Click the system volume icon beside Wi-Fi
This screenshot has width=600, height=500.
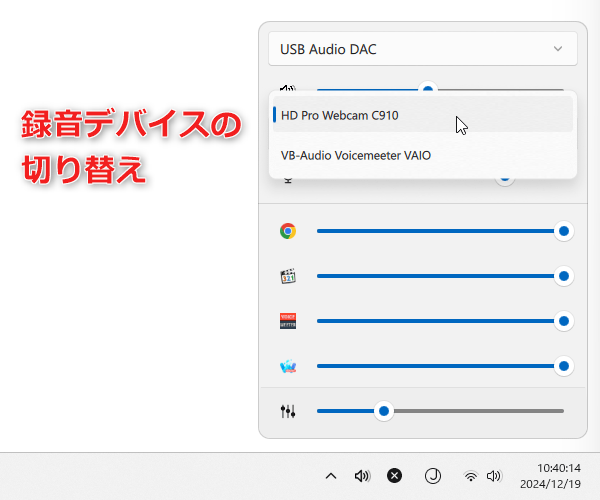tap(494, 476)
